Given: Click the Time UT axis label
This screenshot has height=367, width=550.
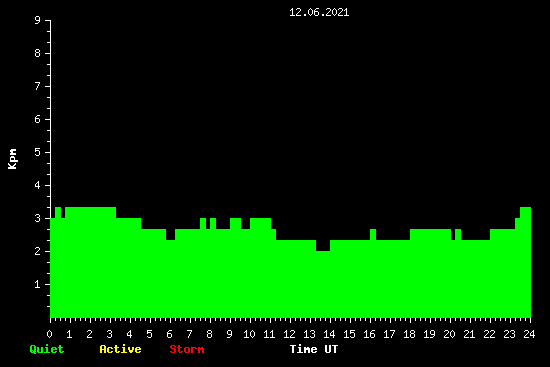Looking at the screenshot, I should (x=314, y=349).
